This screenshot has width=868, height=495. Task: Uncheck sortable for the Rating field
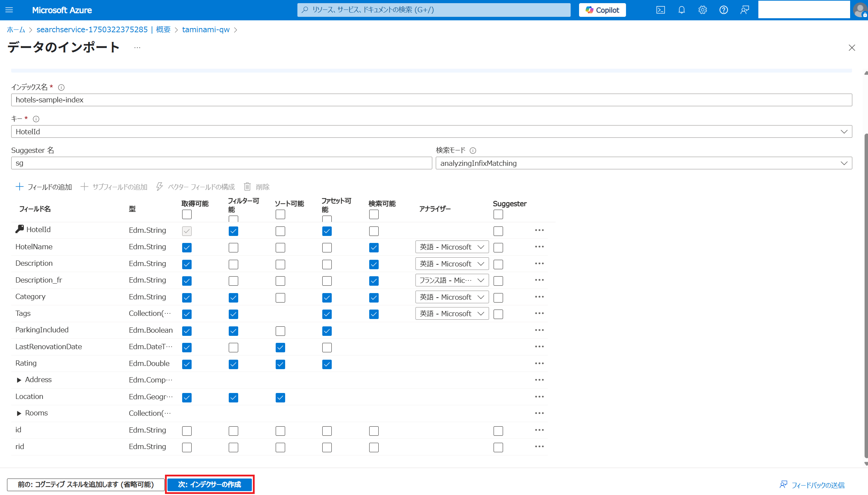click(x=280, y=365)
